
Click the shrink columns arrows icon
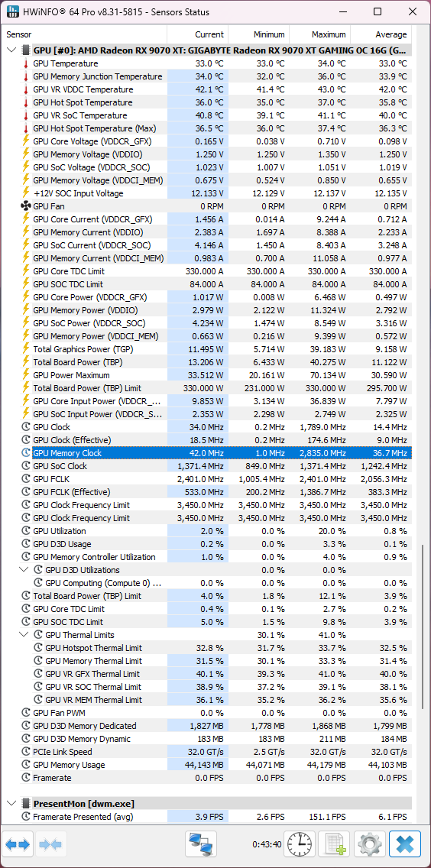tap(51, 844)
